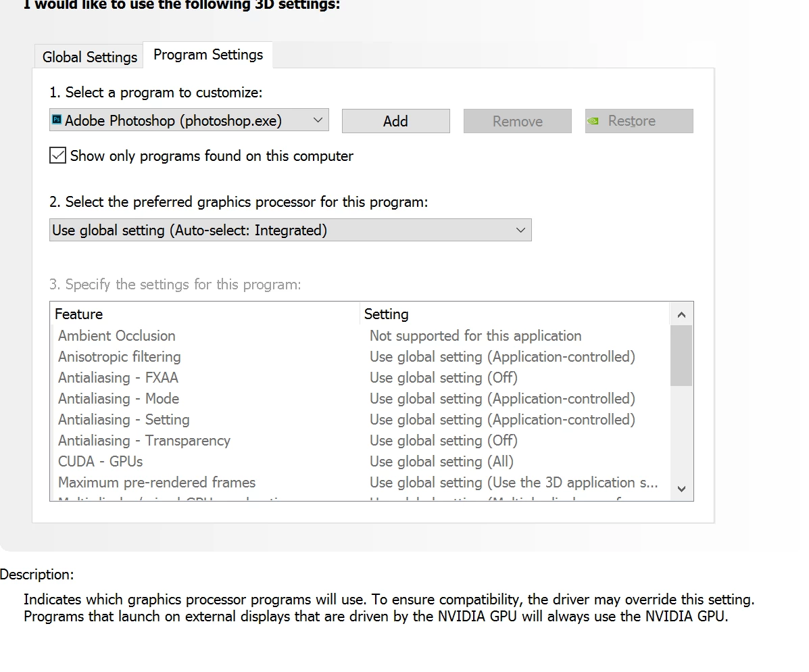Click the Setting column header
The image size is (809, 672).
pos(514,314)
